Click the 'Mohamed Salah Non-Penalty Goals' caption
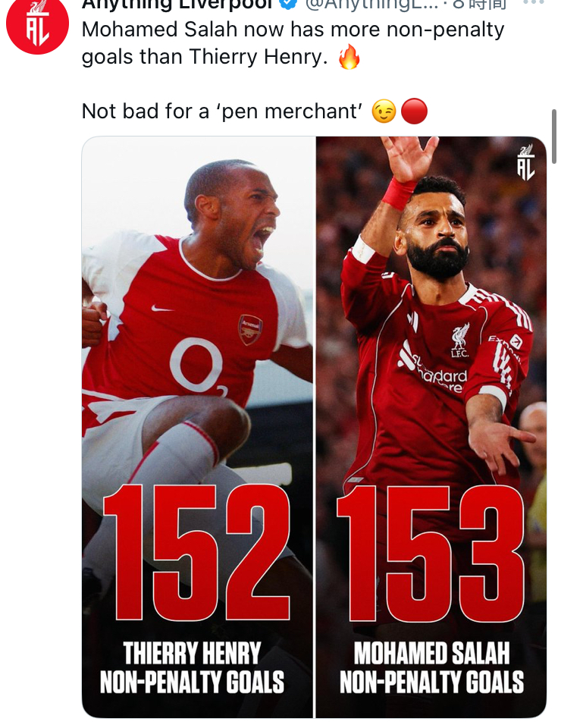Screen dimensions: 561x728 point(431,667)
